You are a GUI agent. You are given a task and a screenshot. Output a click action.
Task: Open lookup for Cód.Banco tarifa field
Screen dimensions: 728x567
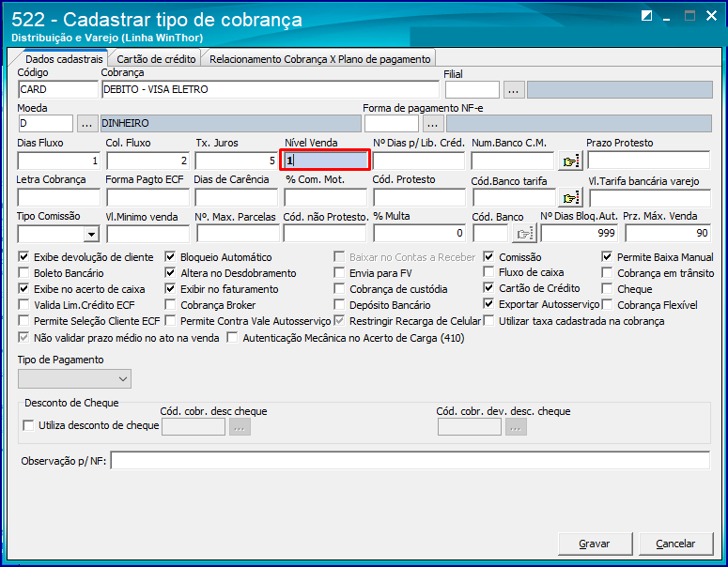[570, 198]
